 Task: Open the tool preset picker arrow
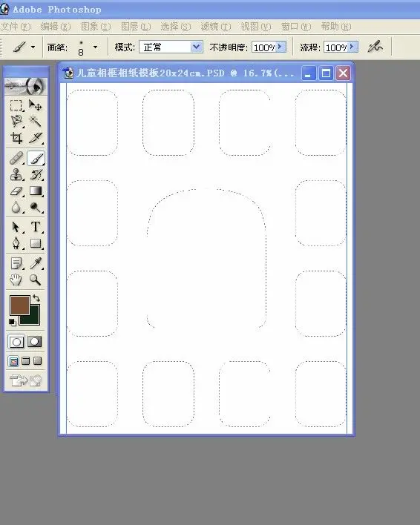click(x=33, y=47)
